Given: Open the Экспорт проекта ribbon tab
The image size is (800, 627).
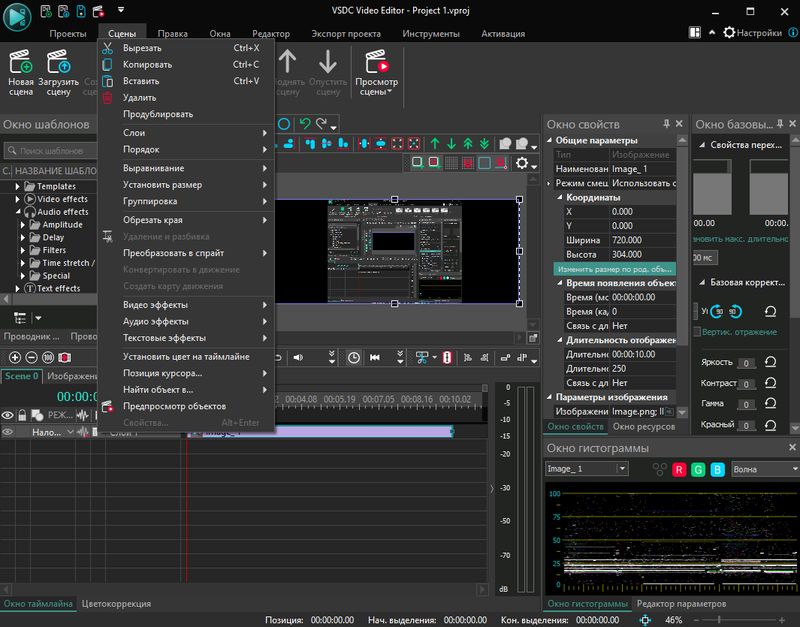Looking at the screenshot, I should [345, 33].
